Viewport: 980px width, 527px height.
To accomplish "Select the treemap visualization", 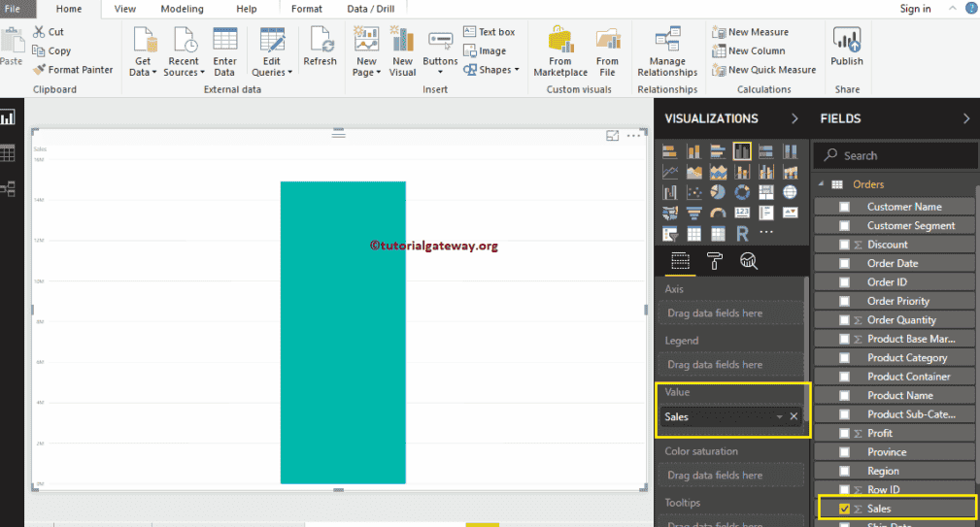I will (x=765, y=192).
